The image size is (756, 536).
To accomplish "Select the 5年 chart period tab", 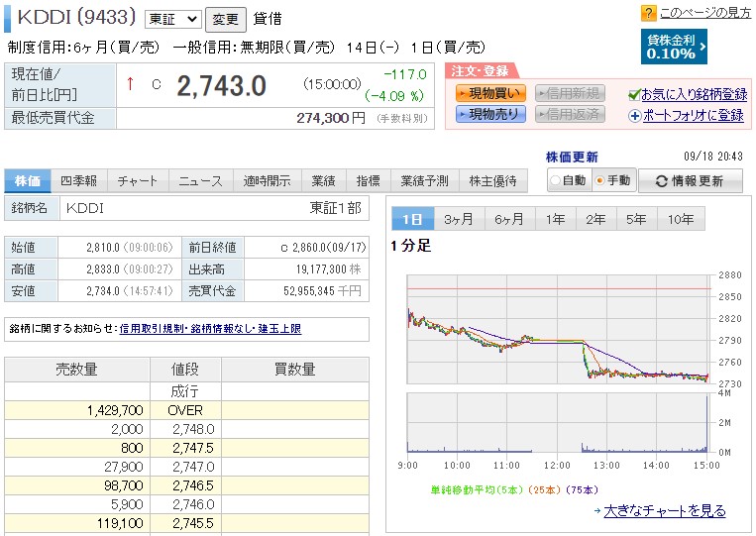I will (636, 219).
